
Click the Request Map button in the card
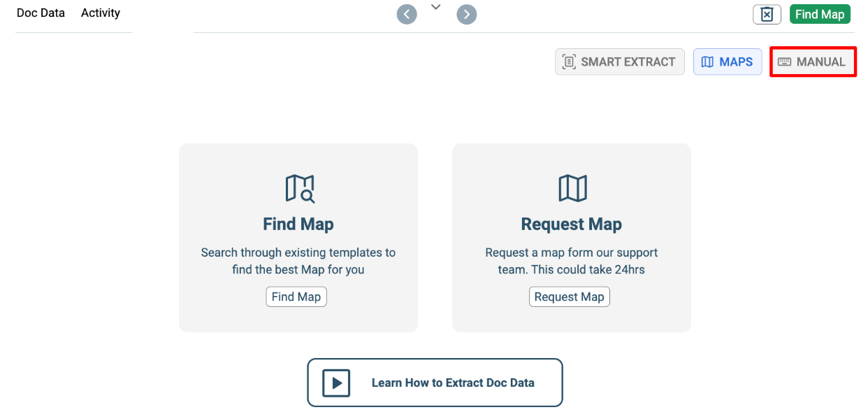(570, 297)
